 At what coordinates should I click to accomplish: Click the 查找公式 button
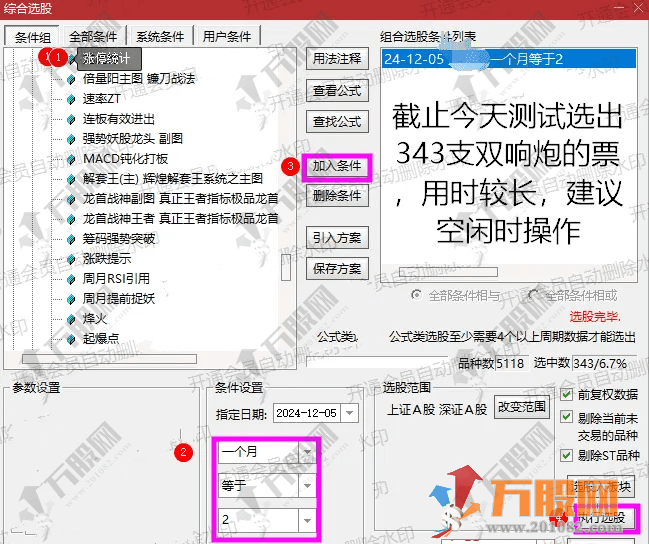[337, 122]
